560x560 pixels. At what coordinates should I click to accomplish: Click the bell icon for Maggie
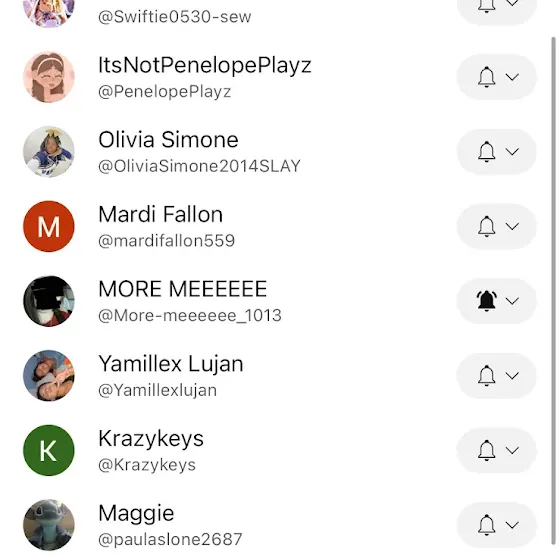pyautogui.click(x=486, y=525)
